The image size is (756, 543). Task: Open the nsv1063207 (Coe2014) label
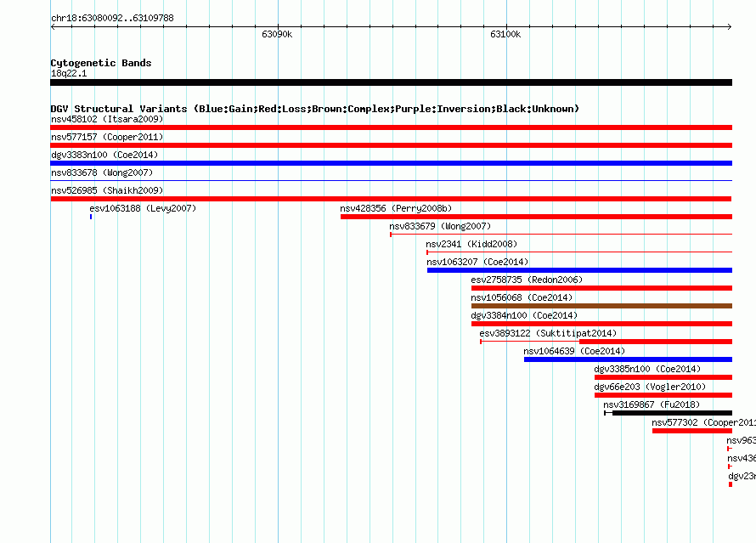477,262
